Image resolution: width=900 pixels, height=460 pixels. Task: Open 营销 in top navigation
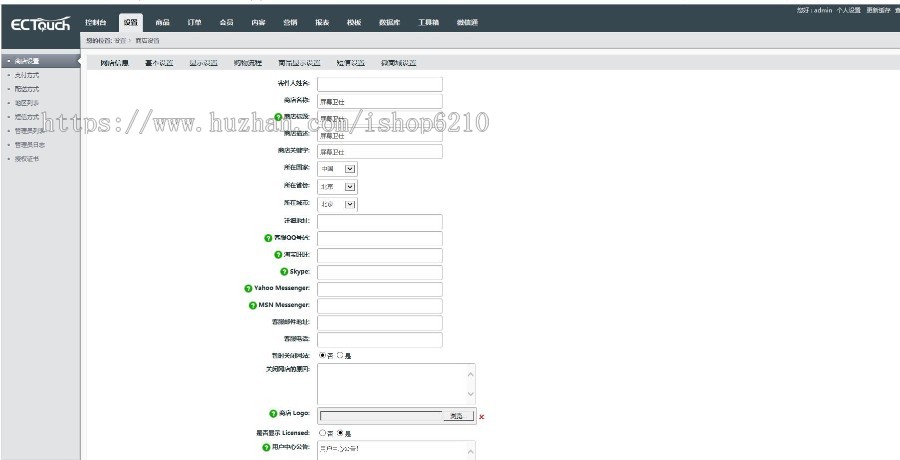[290, 22]
